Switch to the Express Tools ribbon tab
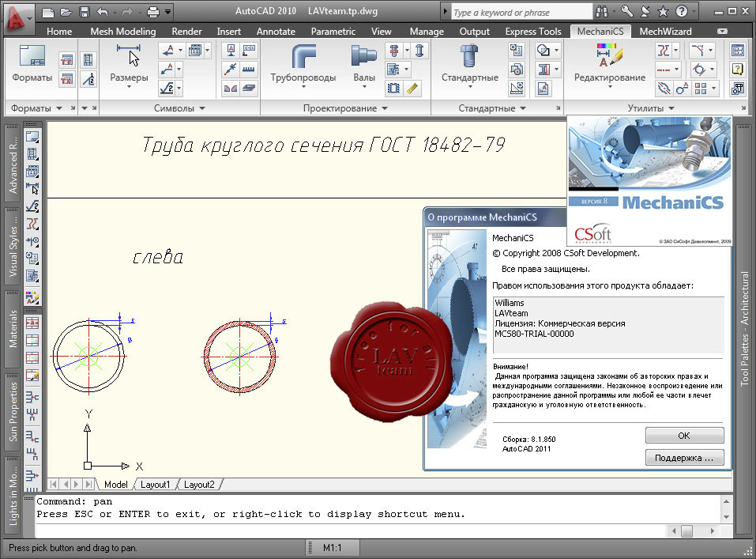This screenshot has width=756, height=559. coord(533,32)
